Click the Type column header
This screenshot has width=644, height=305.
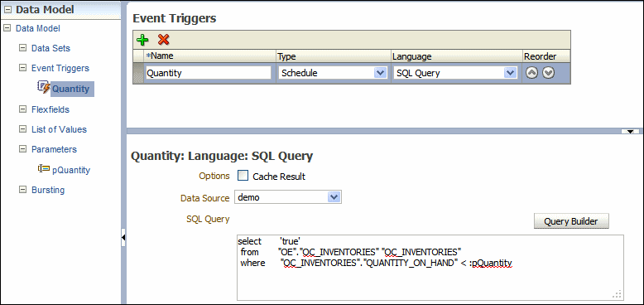click(334, 56)
